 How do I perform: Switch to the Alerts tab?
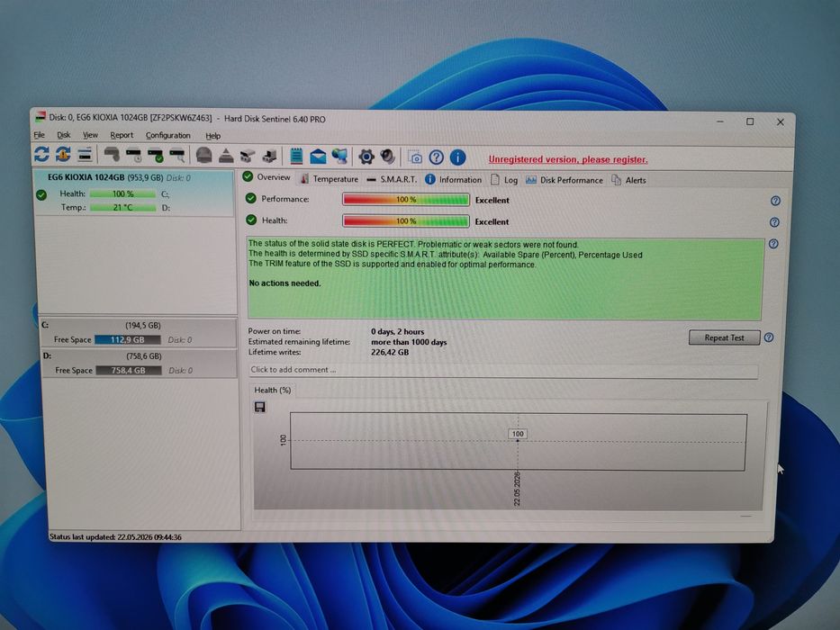629,180
